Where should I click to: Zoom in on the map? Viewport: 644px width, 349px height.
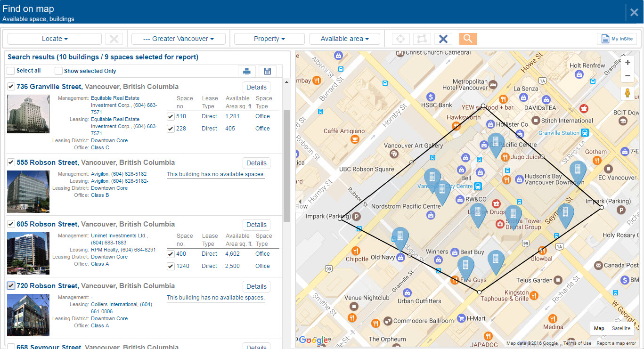point(628,63)
